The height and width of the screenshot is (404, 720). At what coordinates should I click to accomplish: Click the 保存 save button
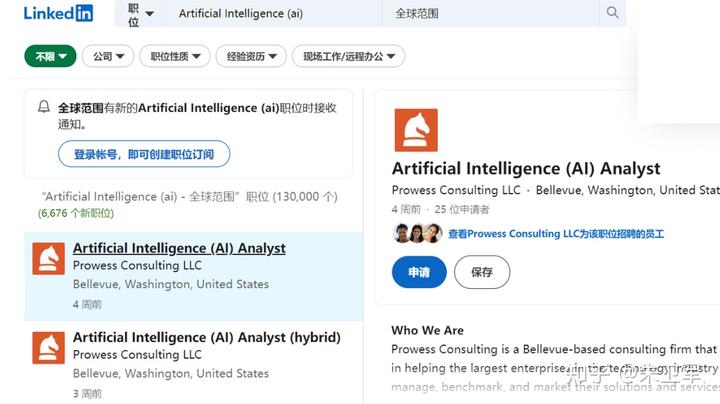482,272
